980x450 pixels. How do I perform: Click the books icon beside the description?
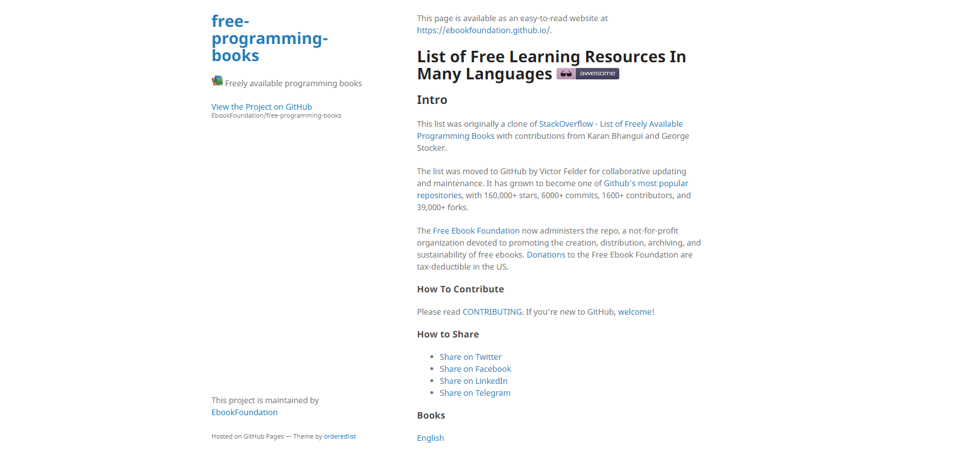[x=217, y=81]
